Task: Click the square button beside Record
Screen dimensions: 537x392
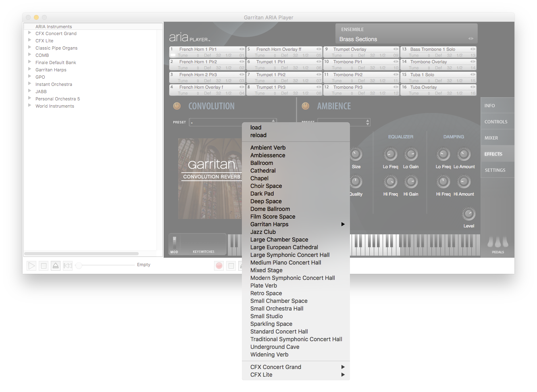Action: [x=231, y=265]
